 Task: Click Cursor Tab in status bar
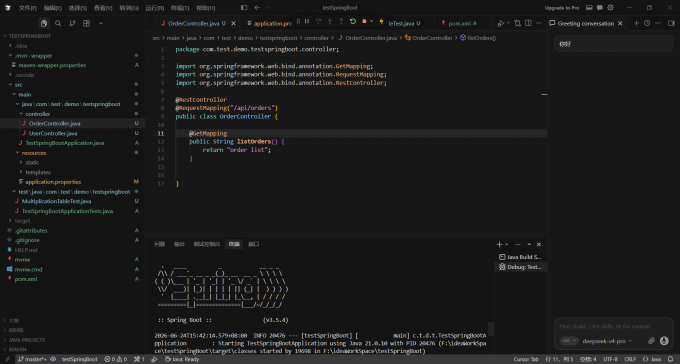526,359
